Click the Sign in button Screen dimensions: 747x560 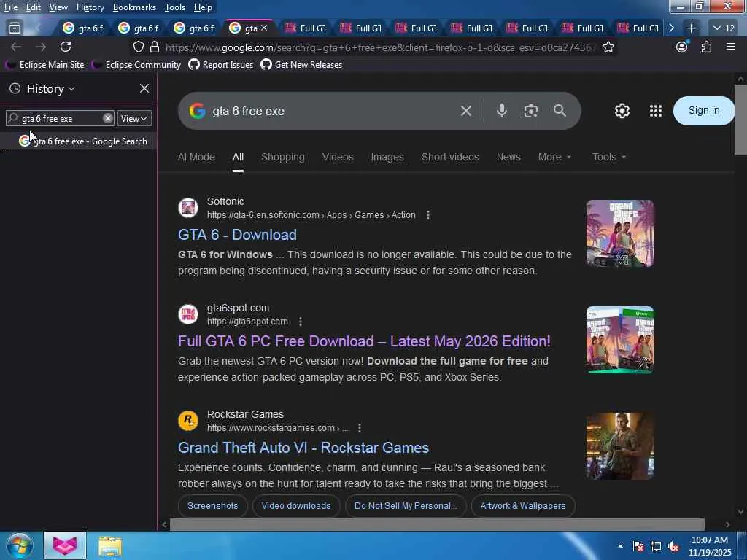pyautogui.click(x=704, y=111)
